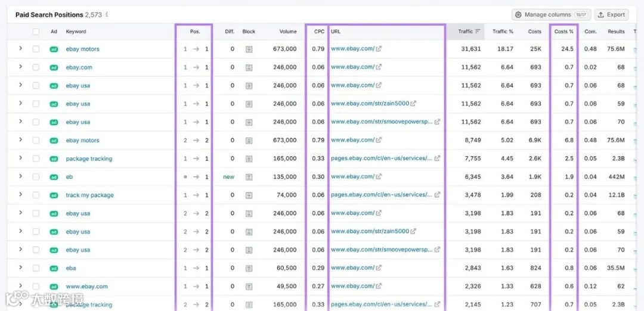644x311 pixels.
Task: Expand the www.ebay.com keyword row
Action: tap(20, 285)
